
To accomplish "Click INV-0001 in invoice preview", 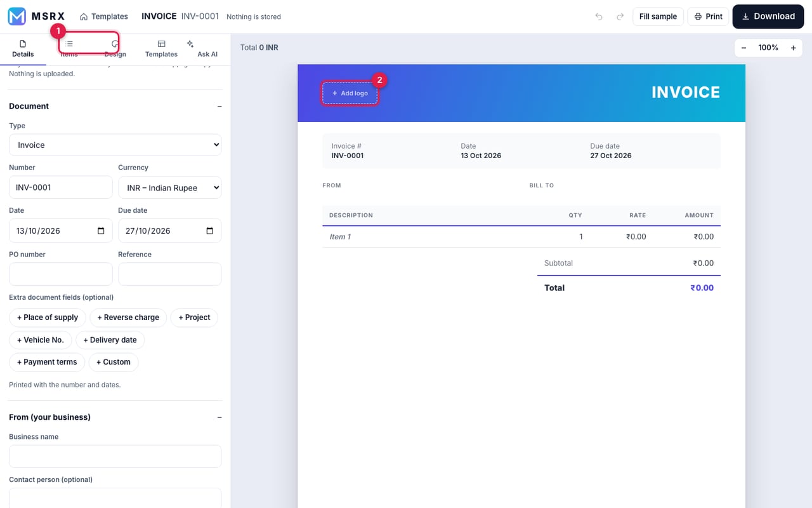I will point(348,156).
